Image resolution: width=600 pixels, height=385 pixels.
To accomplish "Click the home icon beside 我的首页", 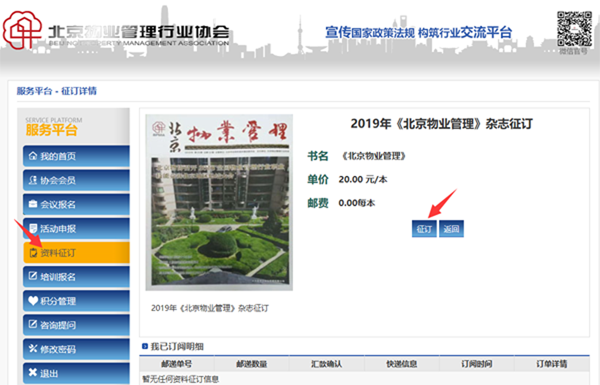I will click(33, 156).
